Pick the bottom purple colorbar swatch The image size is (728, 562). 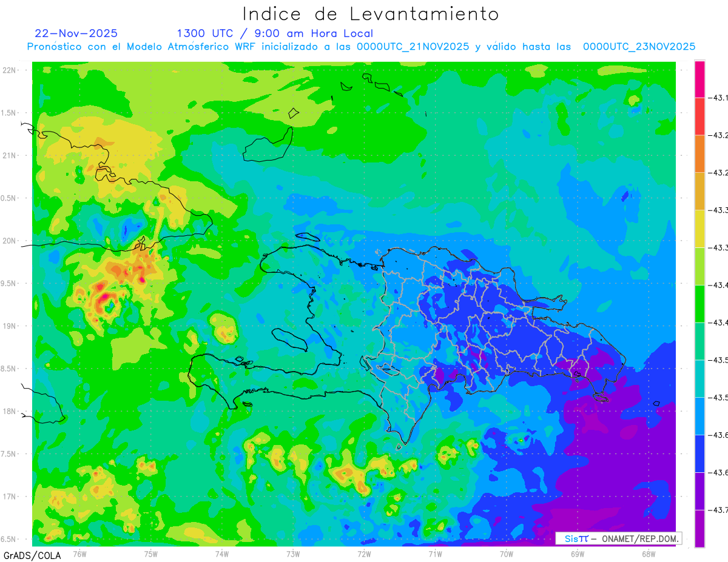pyautogui.click(x=699, y=529)
